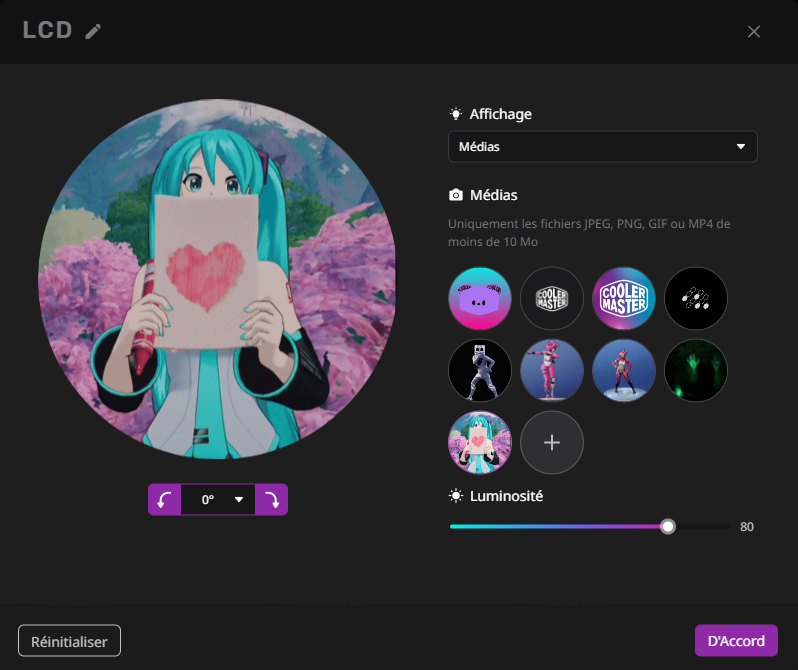The width and height of the screenshot is (798, 670).
Task: Click the JPEG, PNG, GIF file format note
Action: coord(589,233)
